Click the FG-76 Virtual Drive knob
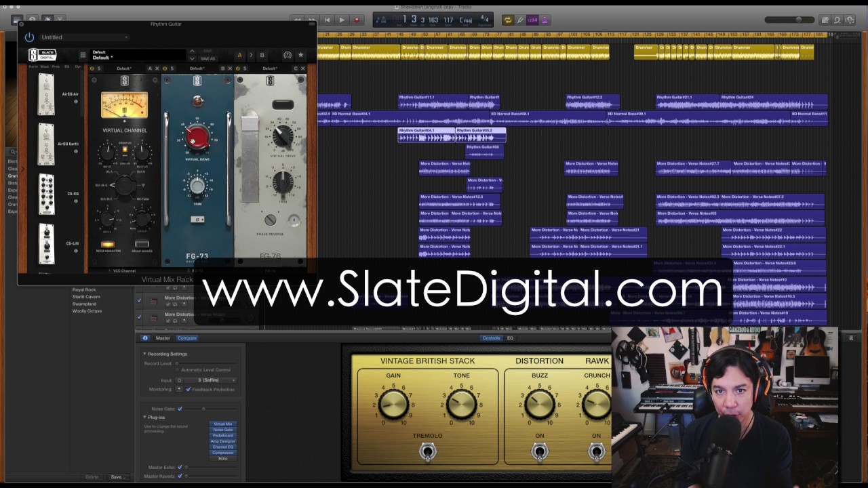This screenshot has height=488, width=868. pos(282,136)
